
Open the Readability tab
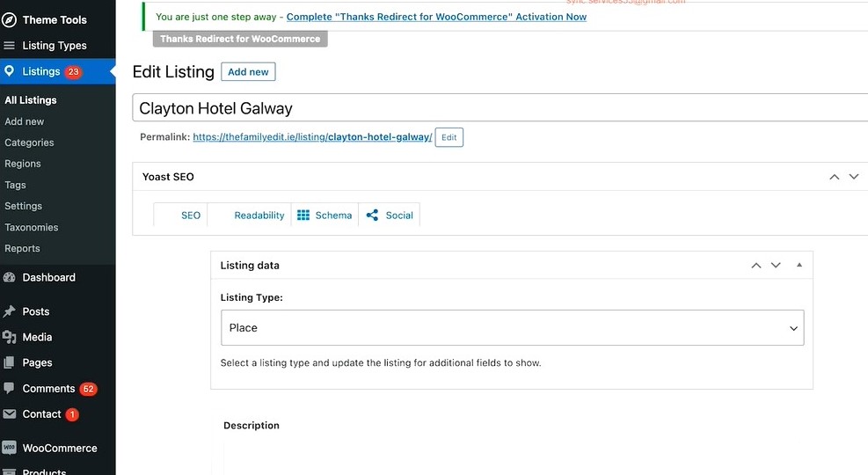tap(259, 216)
